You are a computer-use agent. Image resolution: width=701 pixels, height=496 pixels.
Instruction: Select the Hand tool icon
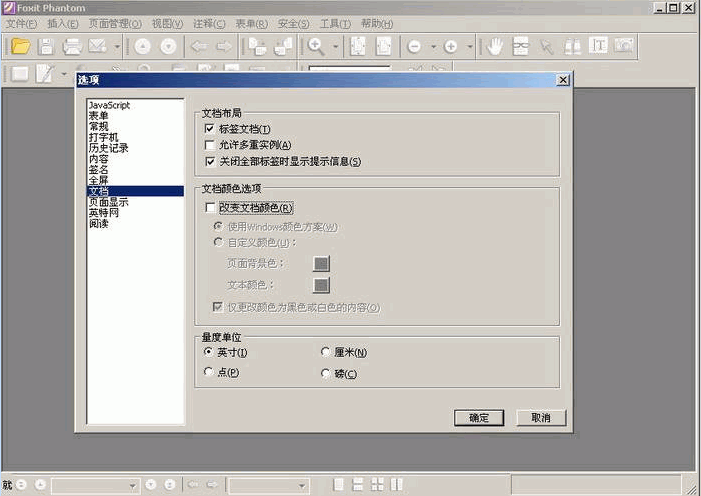point(494,46)
